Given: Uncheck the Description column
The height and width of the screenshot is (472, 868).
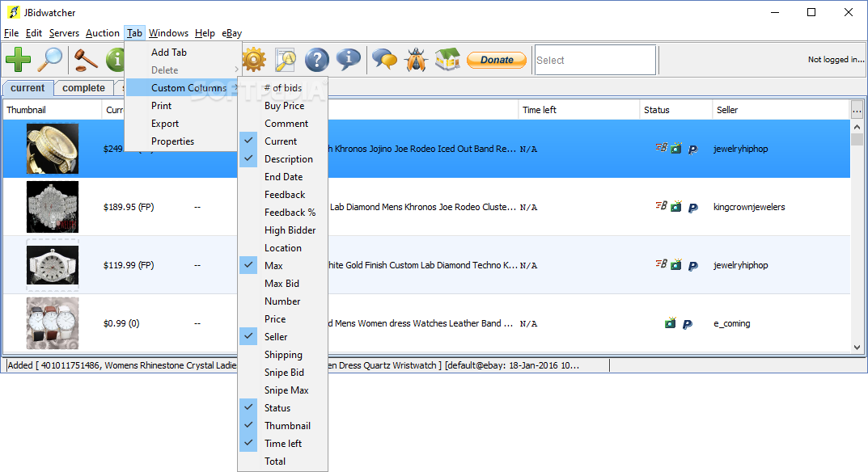Looking at the screenshot, I should pyautogui.click(x=283, y=158).
